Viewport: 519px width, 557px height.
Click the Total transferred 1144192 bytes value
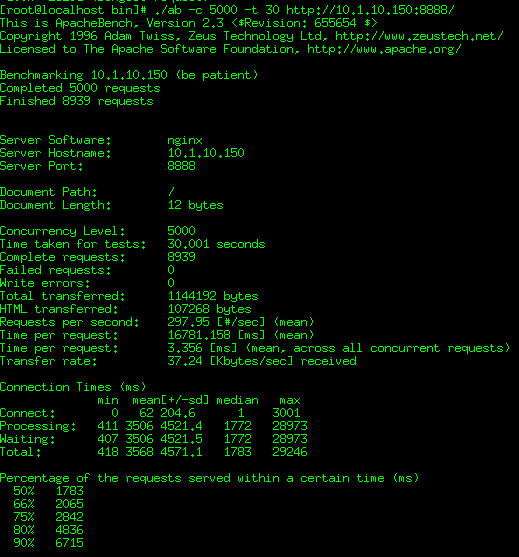click(213, 296)
